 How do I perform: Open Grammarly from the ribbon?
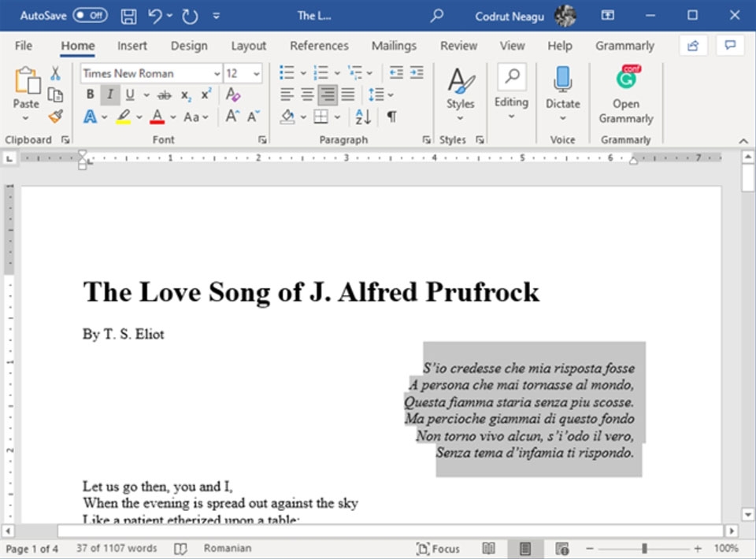626,94
